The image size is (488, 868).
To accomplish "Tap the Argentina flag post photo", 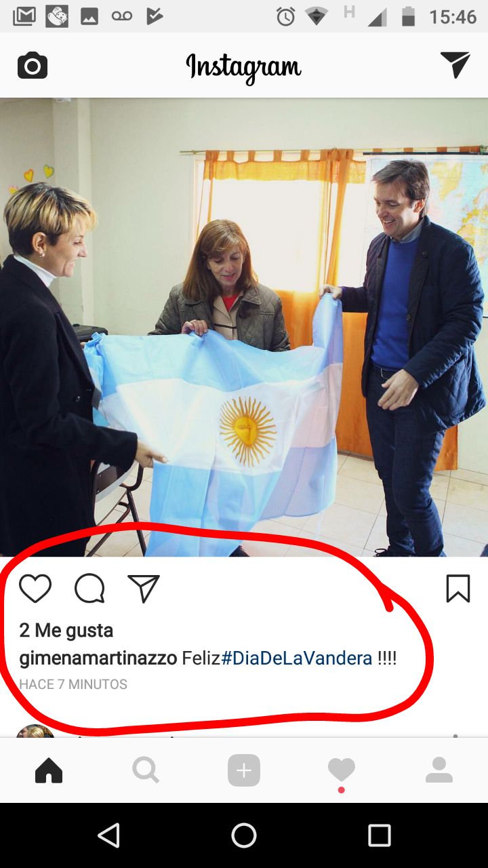I will click(x=244, y=328).
